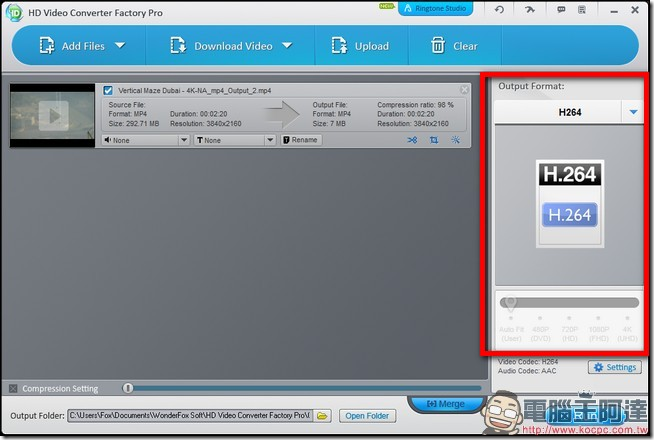Open the Ringtone Studio tab

point(436,9)
